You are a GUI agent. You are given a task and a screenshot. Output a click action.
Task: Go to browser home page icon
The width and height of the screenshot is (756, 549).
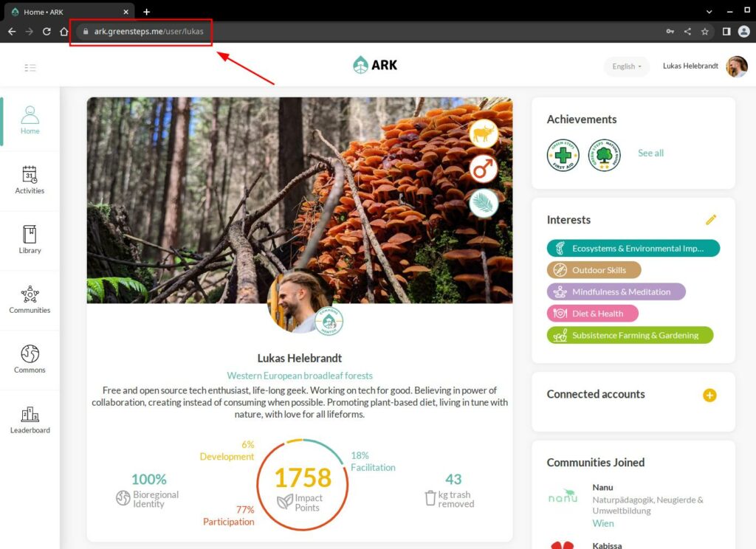point(63,31)
